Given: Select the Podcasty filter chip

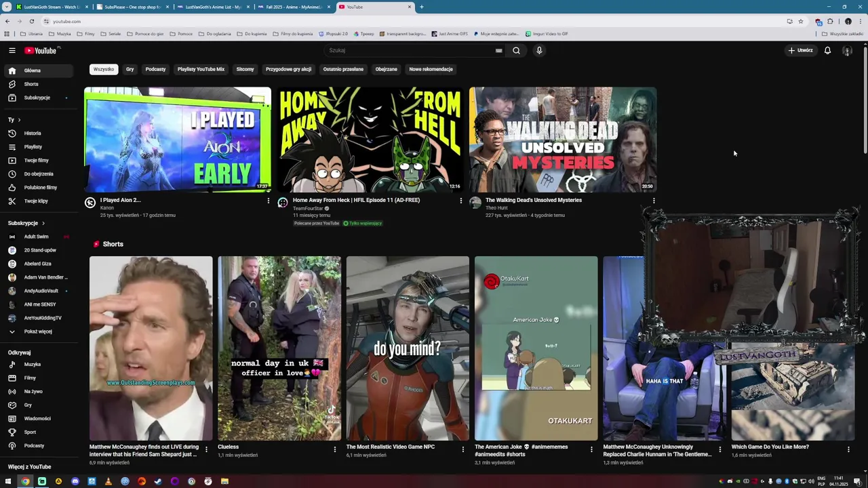Looking at the screenshot, I should pyautogui.click(x=155, y=69).
